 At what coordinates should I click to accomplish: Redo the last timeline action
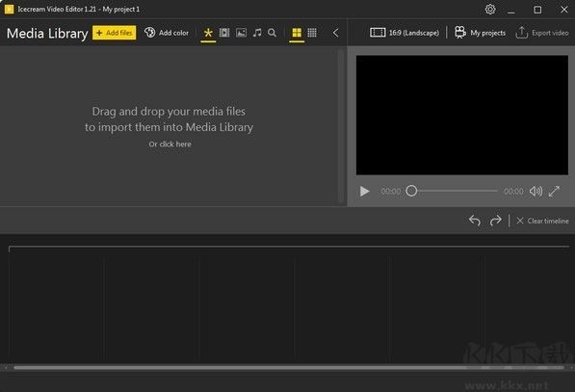[x=495, y=221]
